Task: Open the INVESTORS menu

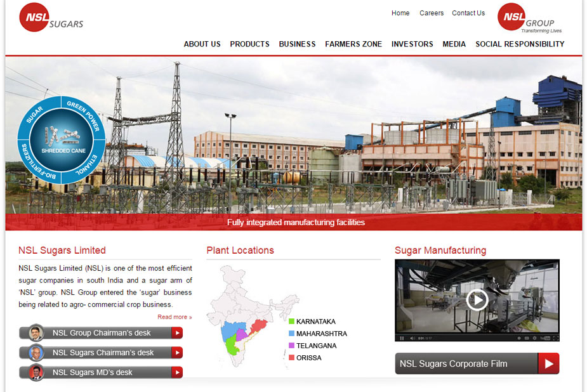Action: pos(412,44)
